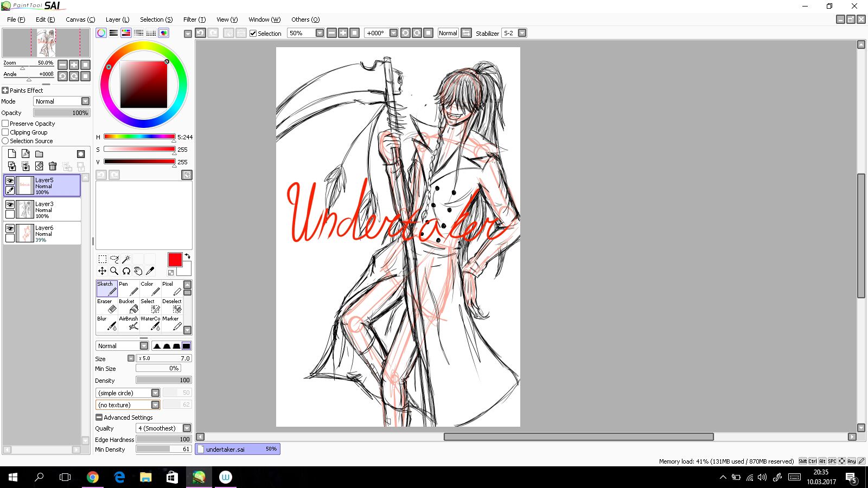The image size is (868, 488).
Task: Open the Selection menu
Action: 156,20
